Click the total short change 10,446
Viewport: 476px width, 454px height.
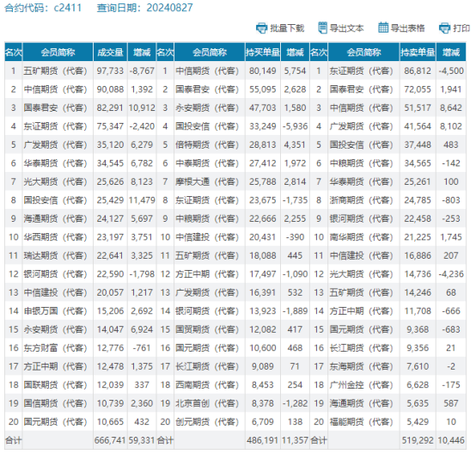451,440
